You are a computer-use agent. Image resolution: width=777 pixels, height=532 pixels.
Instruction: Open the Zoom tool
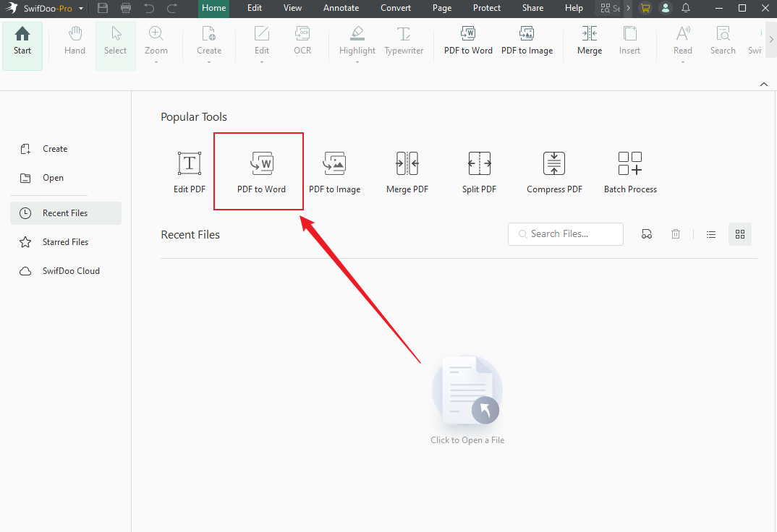[156, 40]
